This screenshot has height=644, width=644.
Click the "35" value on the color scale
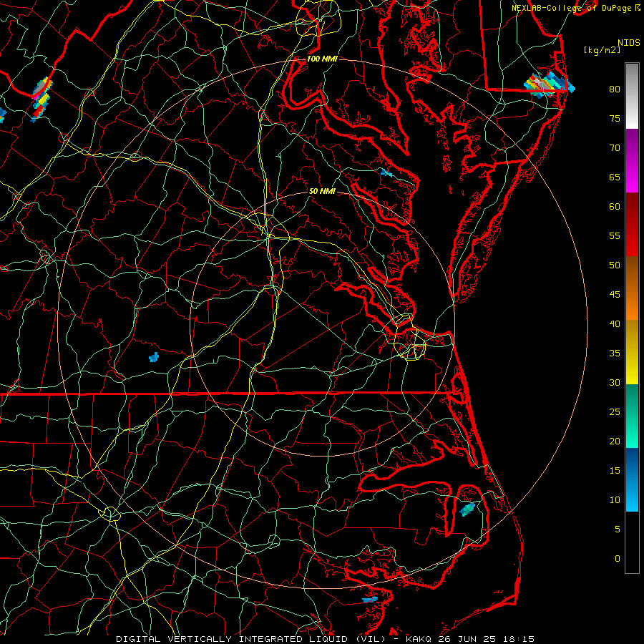[x=615, y=353]
